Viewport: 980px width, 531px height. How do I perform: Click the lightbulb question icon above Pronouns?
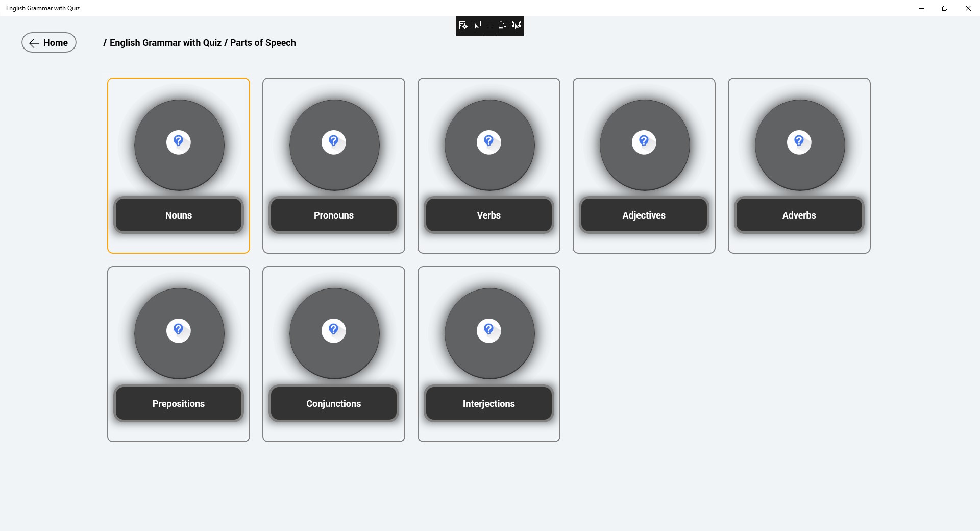334,142
